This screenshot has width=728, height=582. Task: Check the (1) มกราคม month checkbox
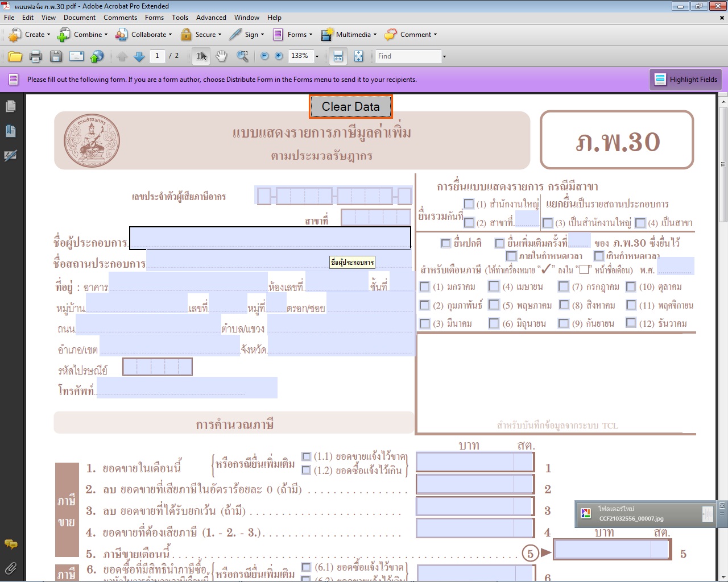click(x=425, y=287)
